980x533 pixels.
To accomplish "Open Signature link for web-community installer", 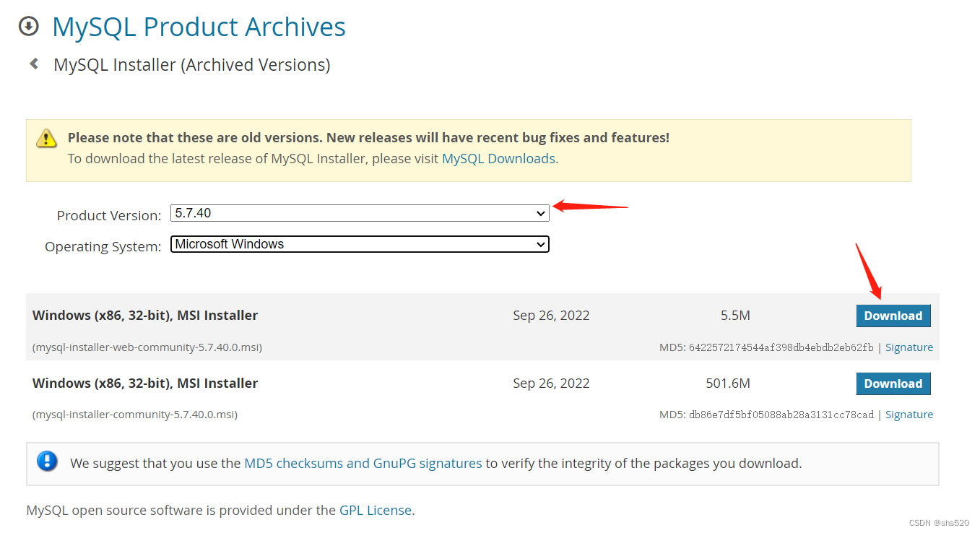I will [909, 347].
